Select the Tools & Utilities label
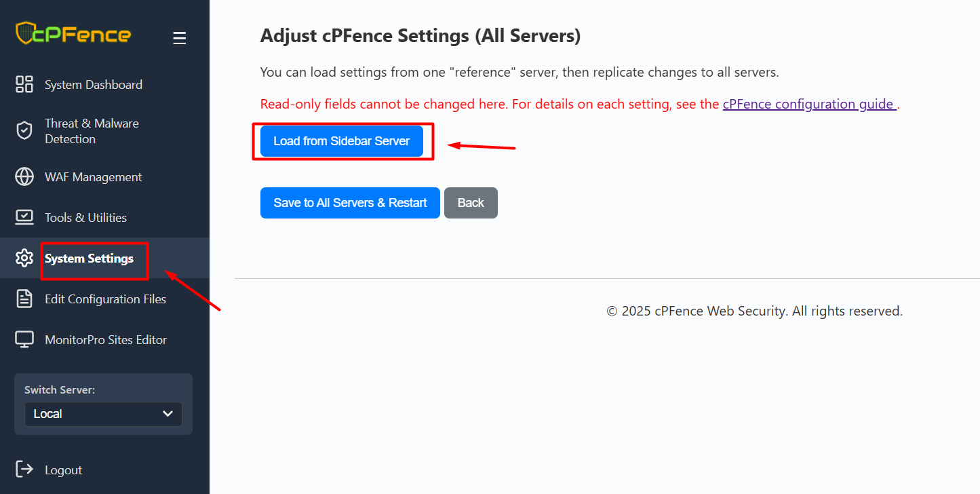This screenshot has height=494, width=980. tap(86, 218)
